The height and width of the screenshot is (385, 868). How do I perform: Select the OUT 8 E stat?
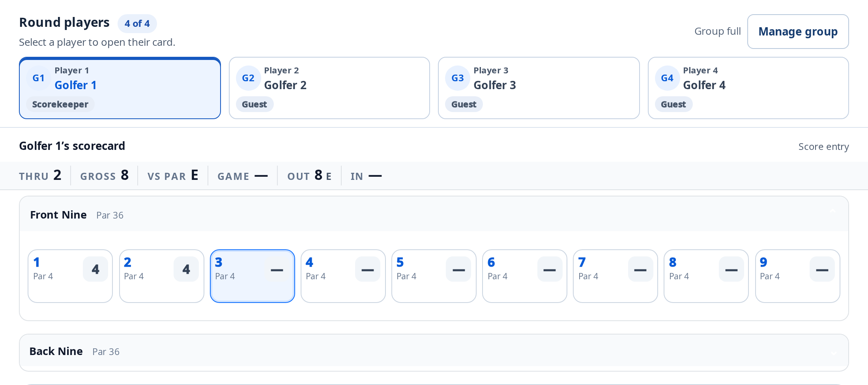[309, 175]
